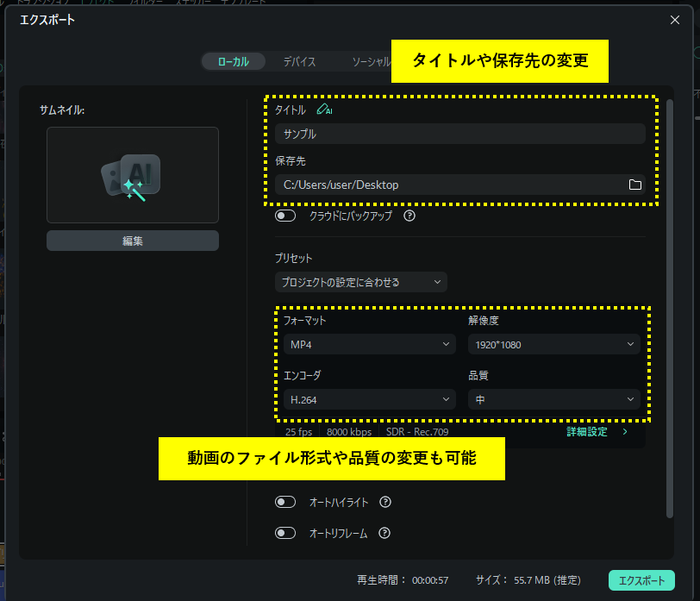This screenshot has width=700, height=601.
Task: Click the AI thumbnail preview image
Action: 133,175
